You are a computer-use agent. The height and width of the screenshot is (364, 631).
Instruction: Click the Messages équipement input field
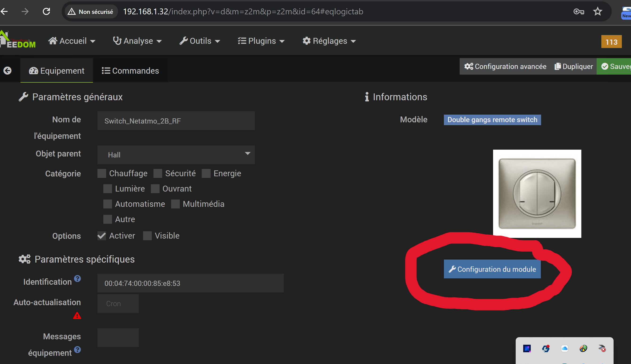pyautogui.click(x=118, y=338)
